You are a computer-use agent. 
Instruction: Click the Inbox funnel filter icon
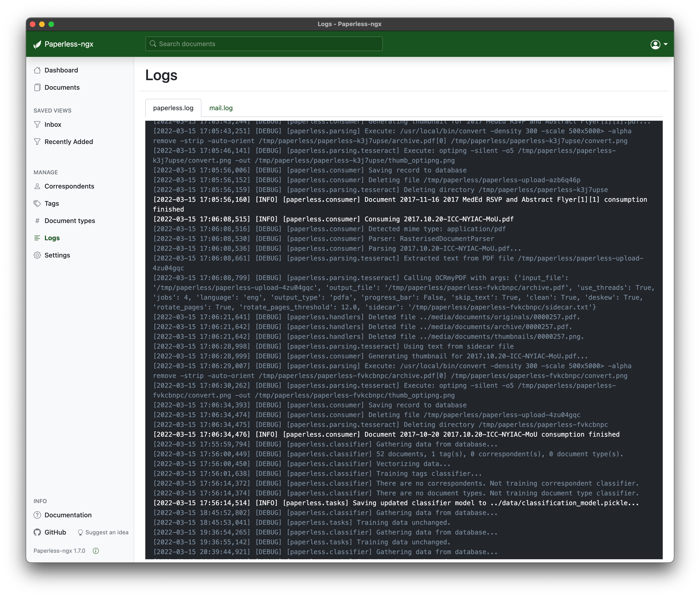point(37,125)
